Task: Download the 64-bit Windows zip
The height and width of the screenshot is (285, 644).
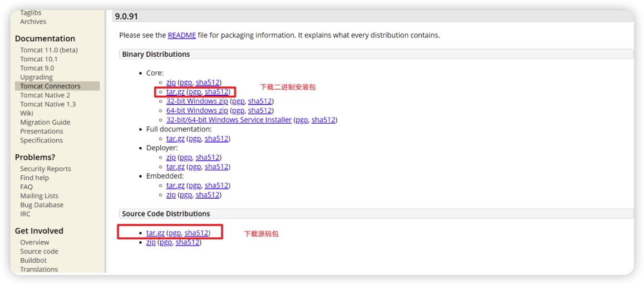Action: click(x=197, y=110)
